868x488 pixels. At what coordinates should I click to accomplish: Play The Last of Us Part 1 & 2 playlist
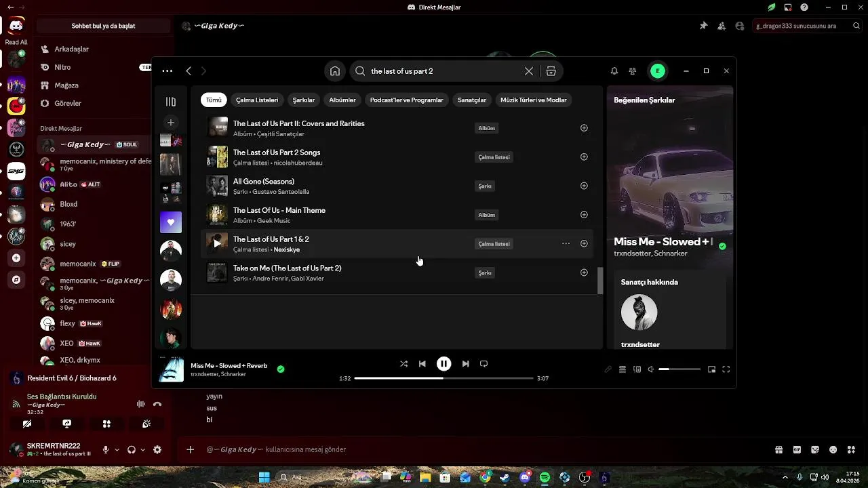coord(217,243)
